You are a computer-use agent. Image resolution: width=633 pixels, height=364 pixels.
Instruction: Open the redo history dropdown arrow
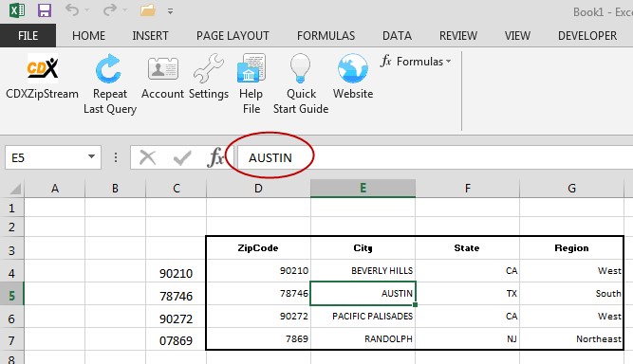click(x=124, y=10)
